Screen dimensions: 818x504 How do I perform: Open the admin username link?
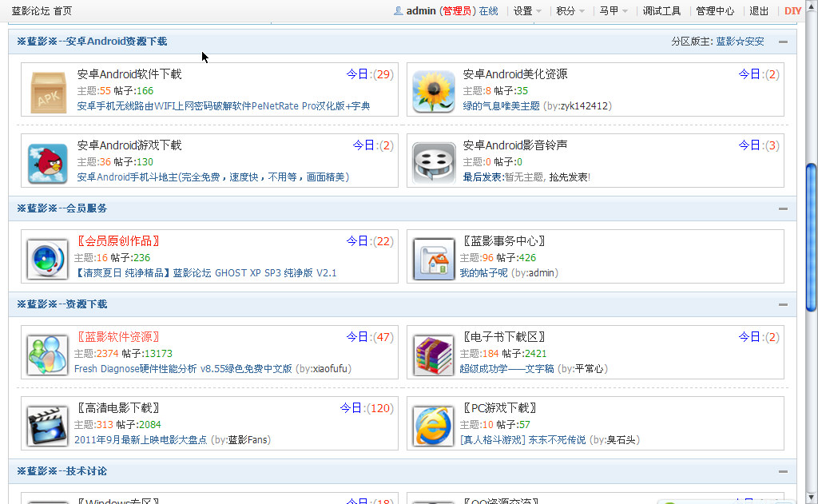(x=421, y=11)
